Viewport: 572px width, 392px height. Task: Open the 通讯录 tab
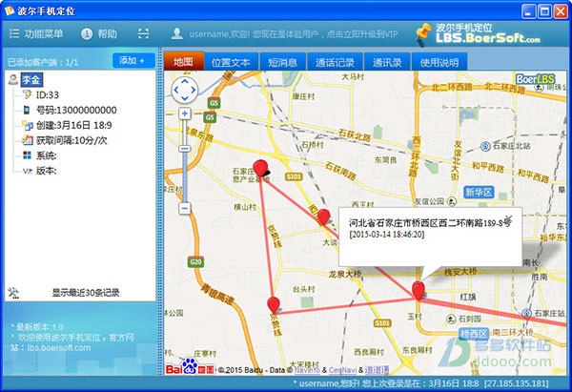tap(387, 62)
